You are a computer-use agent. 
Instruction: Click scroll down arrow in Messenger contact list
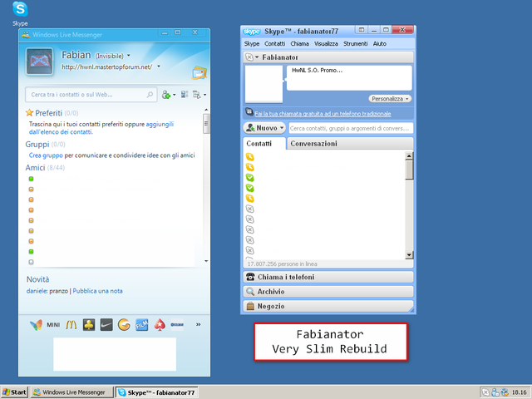(x=206, y=261)
